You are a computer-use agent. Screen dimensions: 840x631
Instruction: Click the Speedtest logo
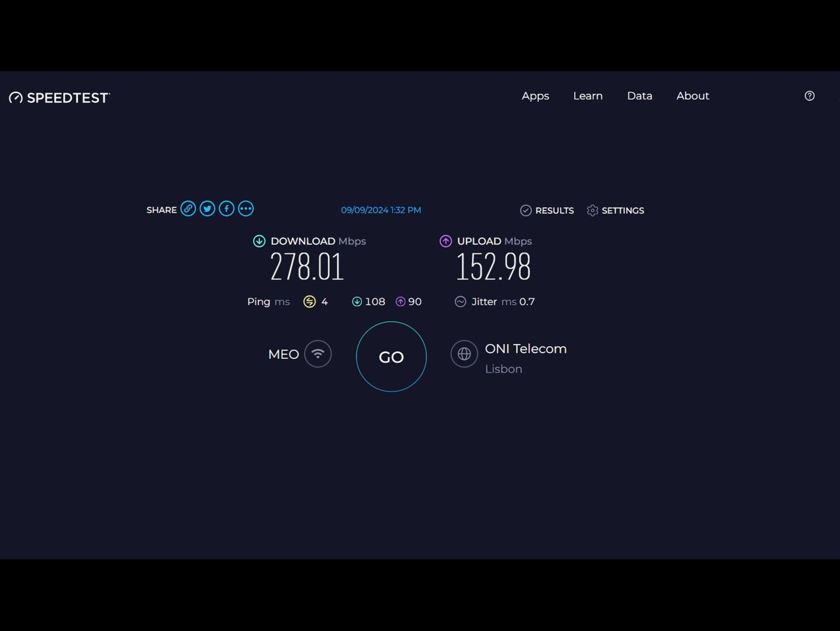[60, 98]
